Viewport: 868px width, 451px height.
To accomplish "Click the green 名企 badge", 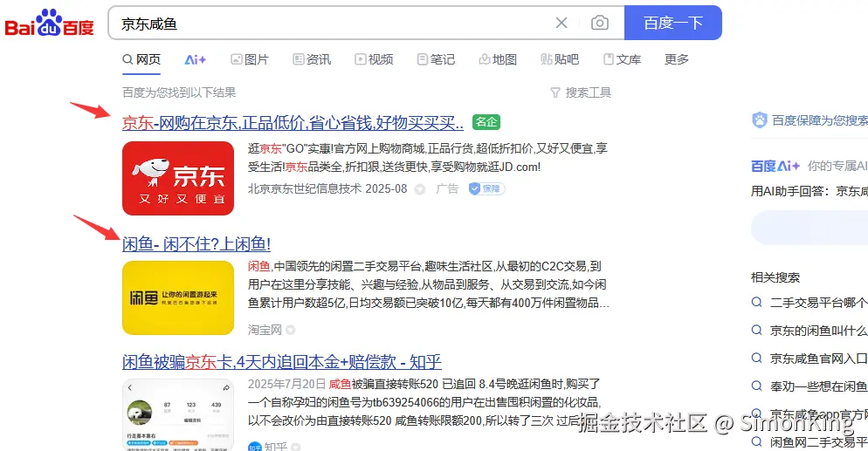I will [486, 122].
